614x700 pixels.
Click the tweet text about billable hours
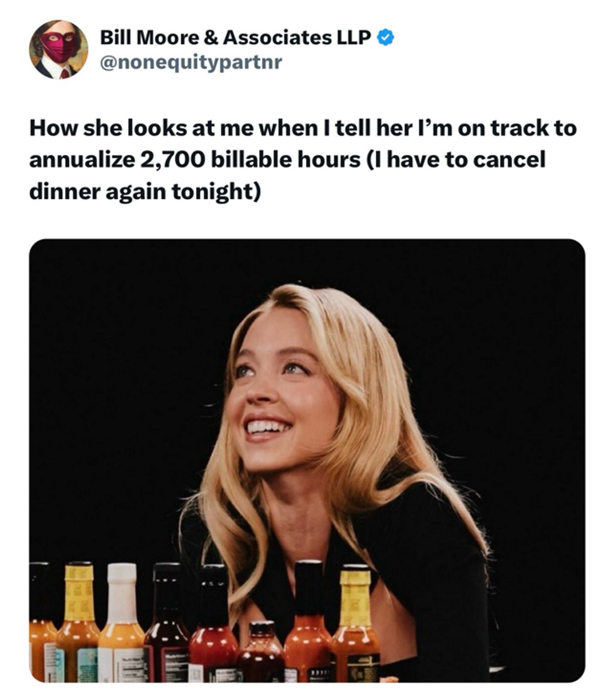(304, 160)
